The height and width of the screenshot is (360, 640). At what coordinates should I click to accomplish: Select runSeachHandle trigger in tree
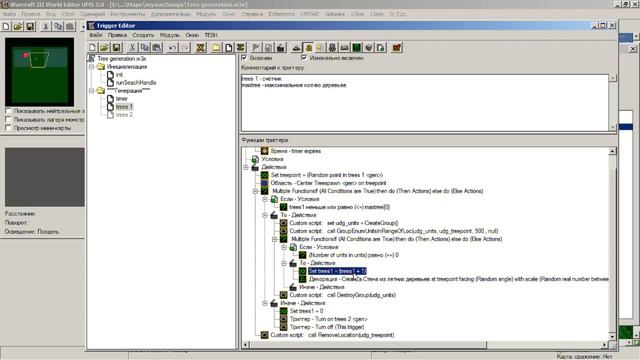tap(136, 82)
